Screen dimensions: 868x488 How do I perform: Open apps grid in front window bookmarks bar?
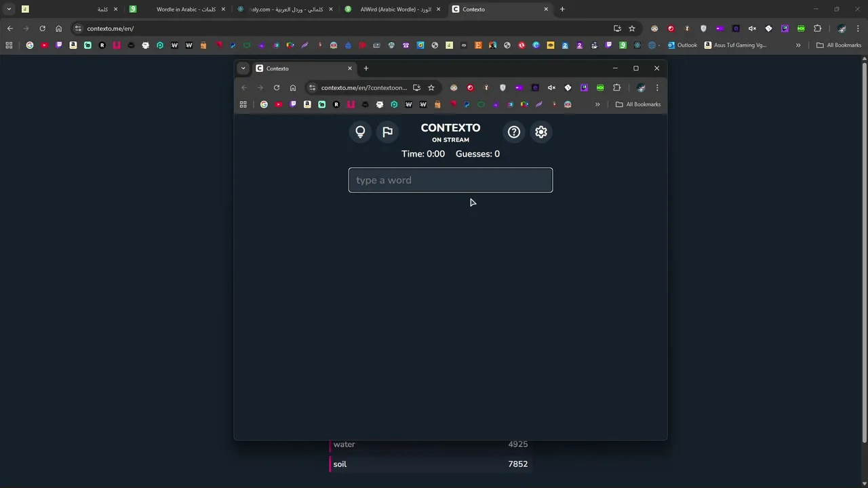tap(243, 104)
